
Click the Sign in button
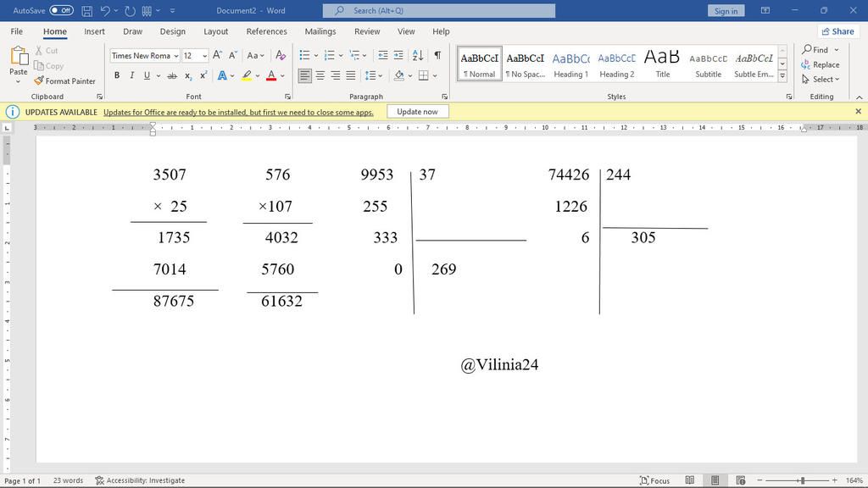click(726, 10)
